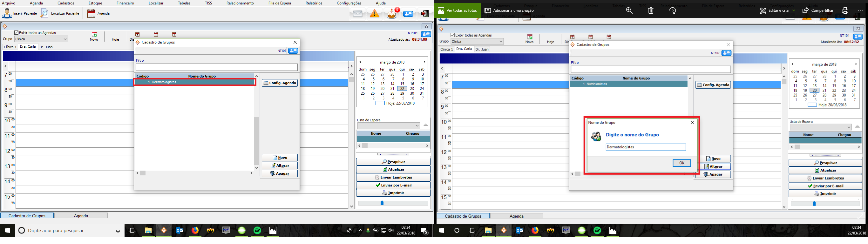Rotate the photo using the rotate icon

point(673,11)
